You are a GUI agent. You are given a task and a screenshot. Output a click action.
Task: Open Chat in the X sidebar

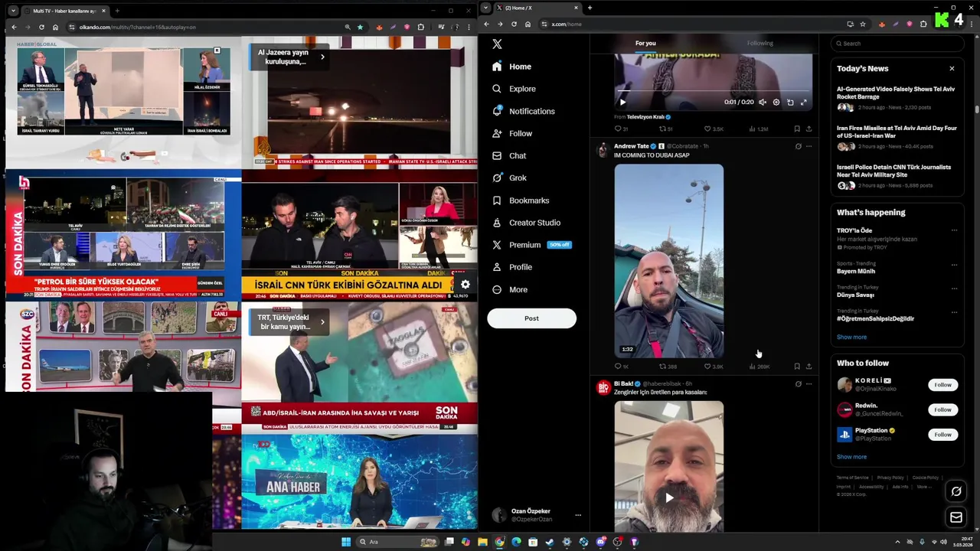(509, 155)
